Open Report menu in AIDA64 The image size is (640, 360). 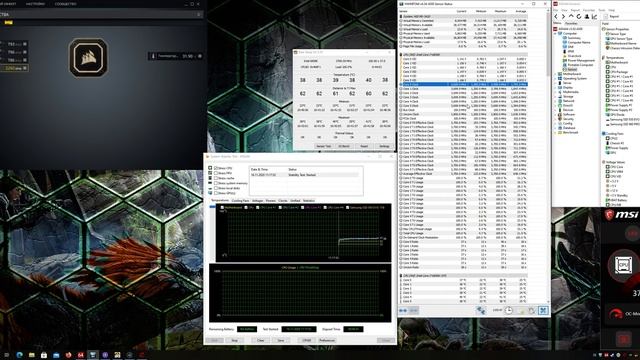(576, 10)
